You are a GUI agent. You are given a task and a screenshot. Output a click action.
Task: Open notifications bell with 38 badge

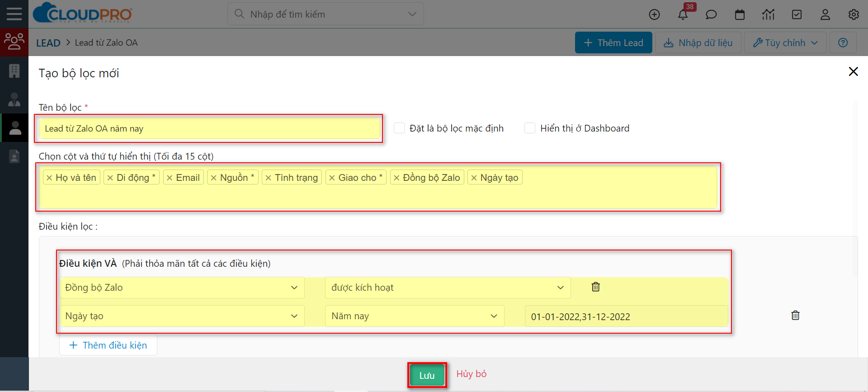[x=683, y=14]
